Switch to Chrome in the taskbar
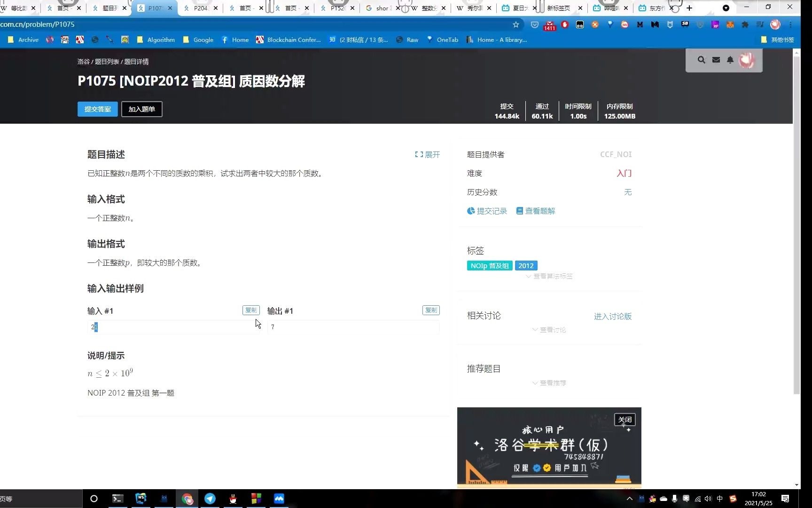Screen dimensions: 812x508 pyautogui.click(x=187, y=499)
